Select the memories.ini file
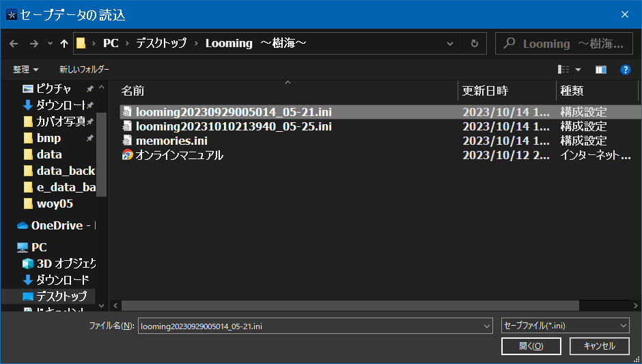 (171, 141)
